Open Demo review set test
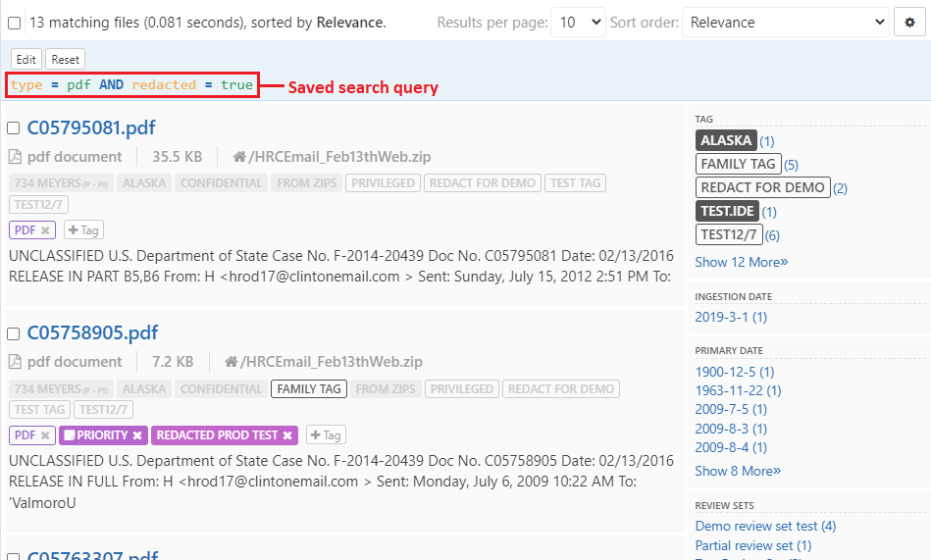The width and height of the screenshot is (931, 560). click(x=765, y=526)
